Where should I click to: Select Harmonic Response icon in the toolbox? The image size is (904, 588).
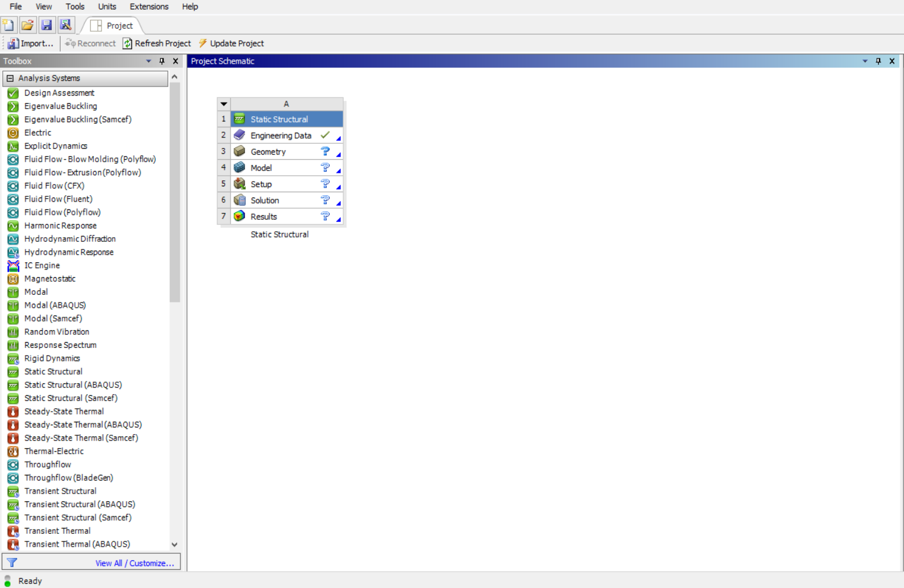click(13, 226)
